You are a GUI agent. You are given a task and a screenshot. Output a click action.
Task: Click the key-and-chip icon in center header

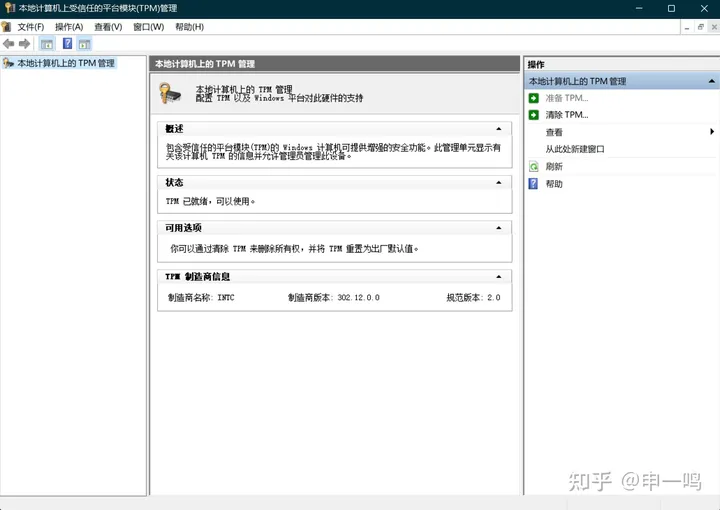pos(170,93)
